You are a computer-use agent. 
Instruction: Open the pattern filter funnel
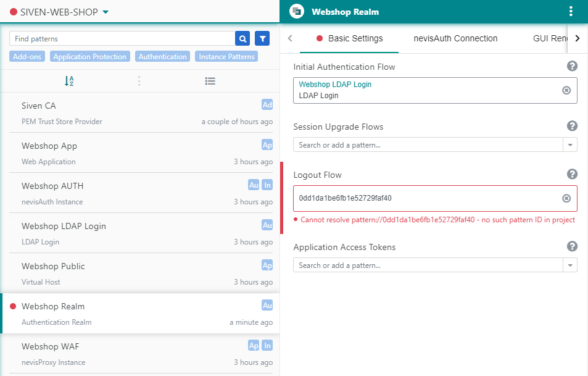(262, 39)
